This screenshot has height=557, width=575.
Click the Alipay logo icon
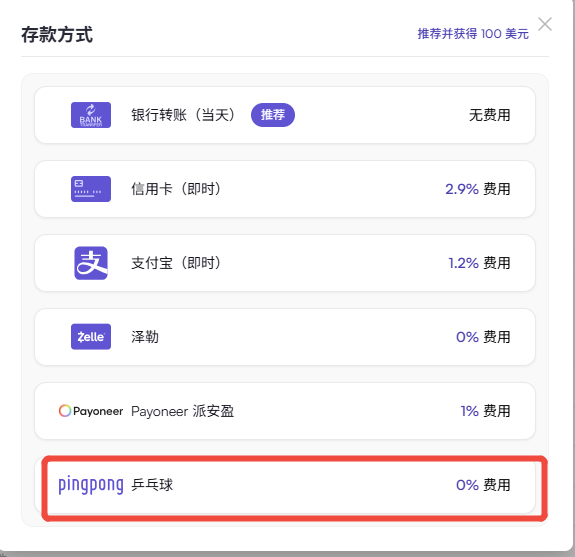pyautogui.click(x=91, y=263)
